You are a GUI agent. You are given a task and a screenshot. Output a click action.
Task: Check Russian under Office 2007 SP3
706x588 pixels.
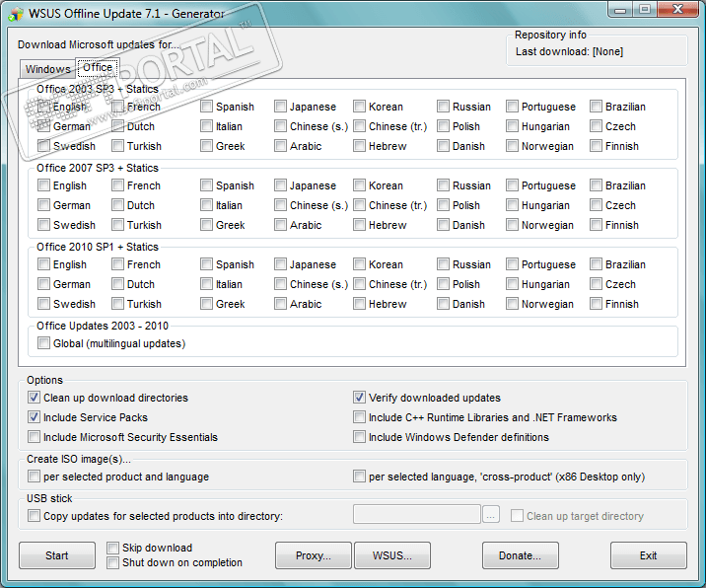coord(443,185)
